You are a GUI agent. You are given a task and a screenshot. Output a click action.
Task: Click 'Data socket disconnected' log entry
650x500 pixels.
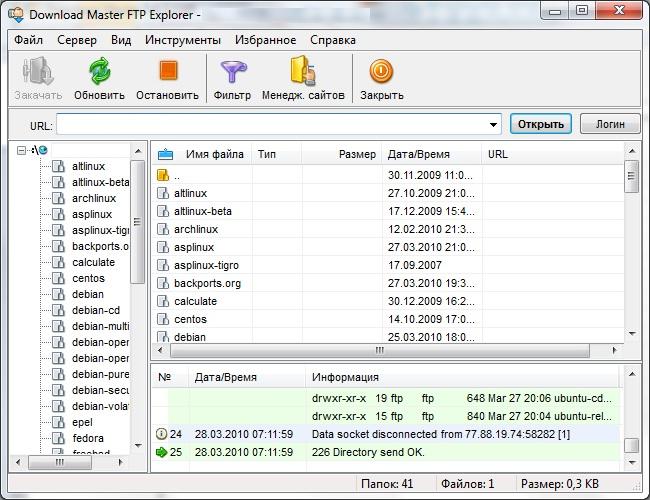[x=441, y=434]
